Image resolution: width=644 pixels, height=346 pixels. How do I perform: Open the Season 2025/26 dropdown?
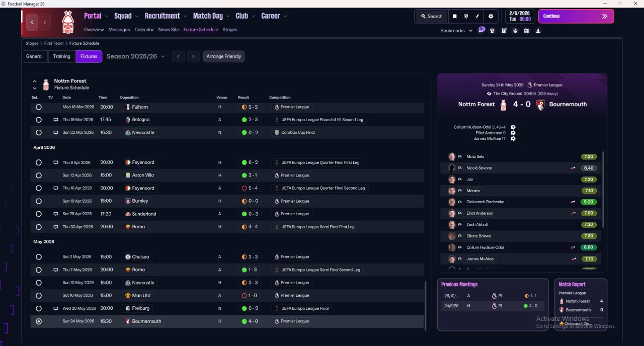coord(136,56)
